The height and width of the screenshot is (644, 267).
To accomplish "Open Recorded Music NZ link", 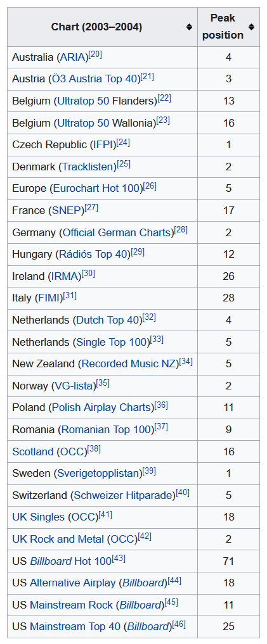I will [129, 364].
